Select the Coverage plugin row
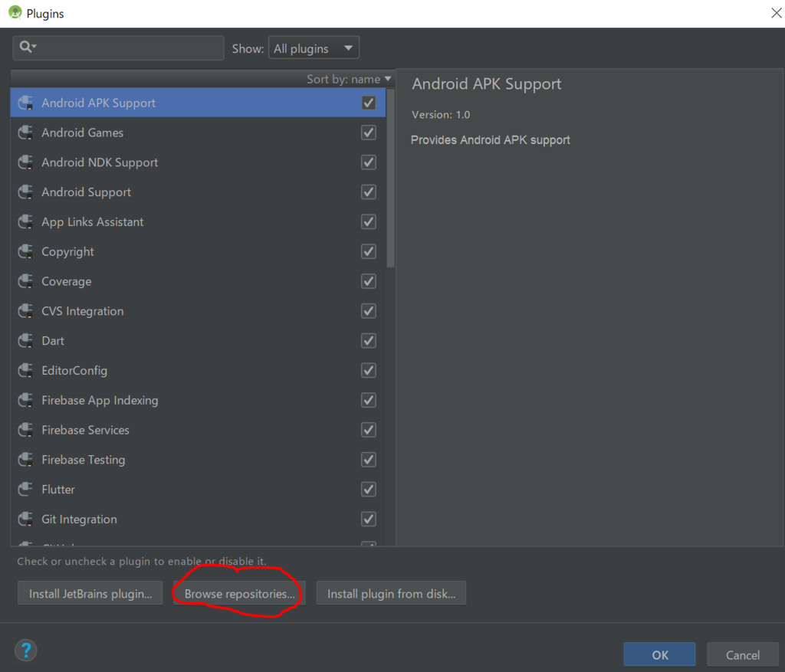Image resolution: width=785 pixels, height=672 pixels. 199,281
